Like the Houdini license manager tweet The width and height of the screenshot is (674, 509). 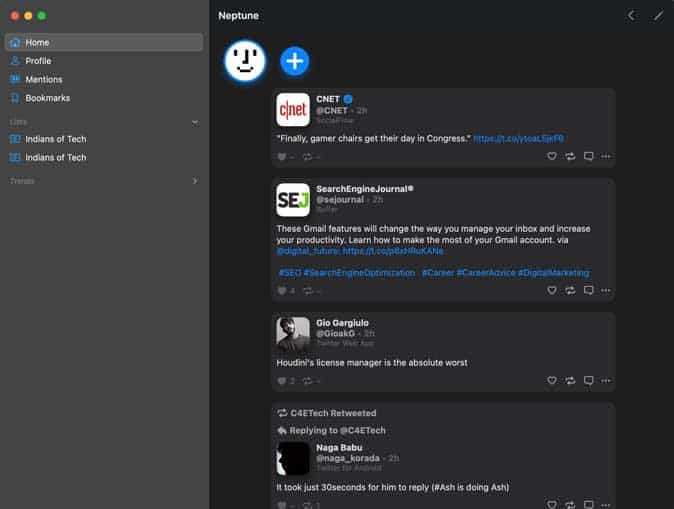[x=551, y=380]
